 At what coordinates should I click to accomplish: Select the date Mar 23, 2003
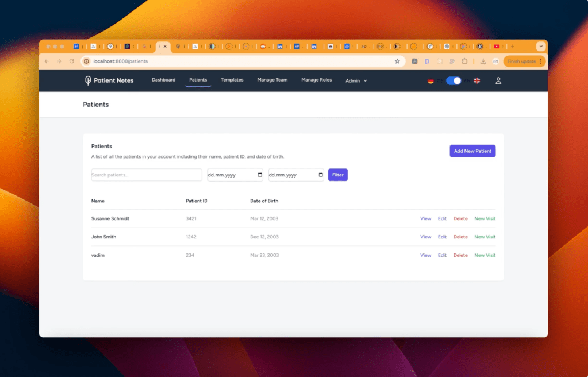pyautogui.click(x=264, y=255)
